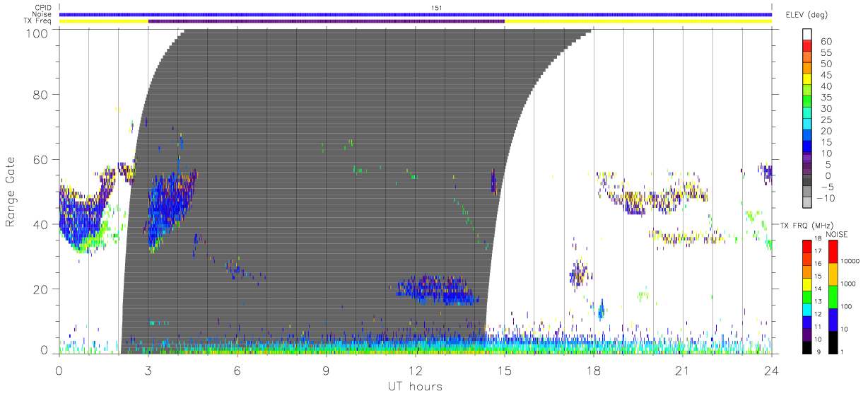868x401 pixels.
Task: Pick the white top swatch of ELEV colorbar
Action: click(x=807, y=35)
